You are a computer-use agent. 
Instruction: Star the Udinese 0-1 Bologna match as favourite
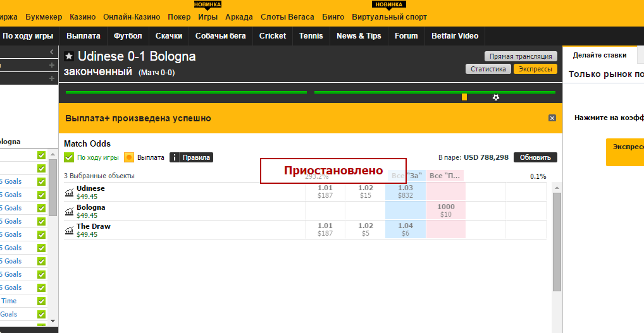(69, 56)
